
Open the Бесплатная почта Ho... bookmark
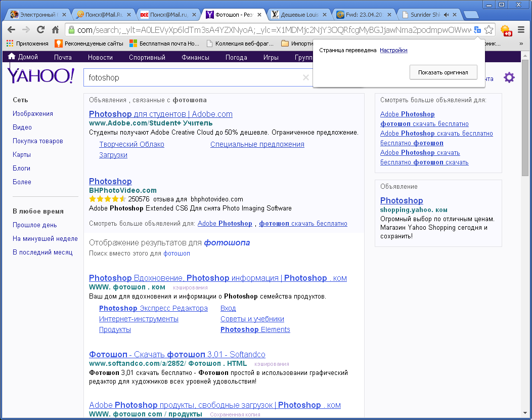click(164, 44)
